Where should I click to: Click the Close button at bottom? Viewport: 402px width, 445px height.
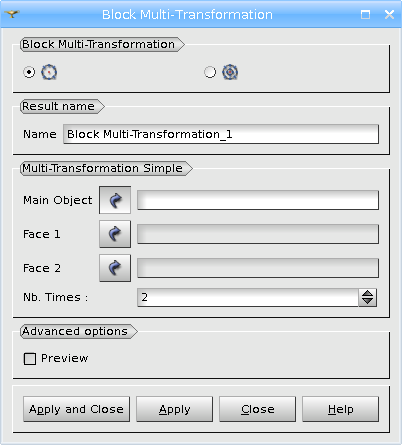coord(257,409)
